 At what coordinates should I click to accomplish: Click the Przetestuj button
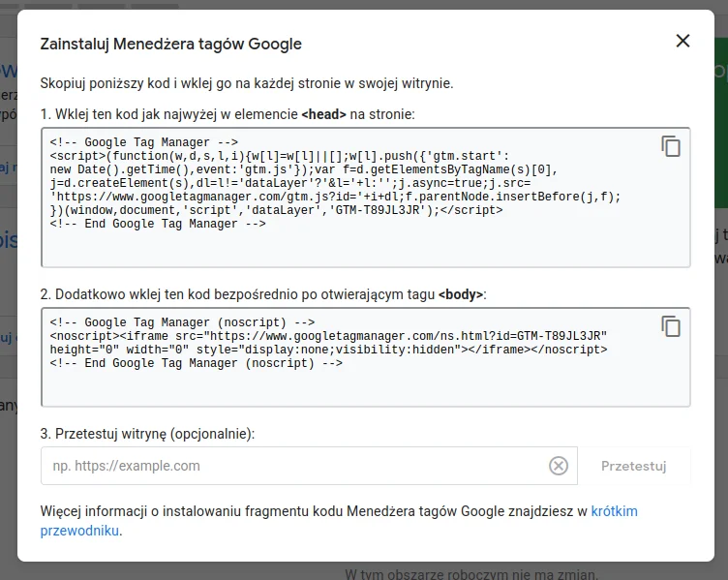(x=634, y=466)
